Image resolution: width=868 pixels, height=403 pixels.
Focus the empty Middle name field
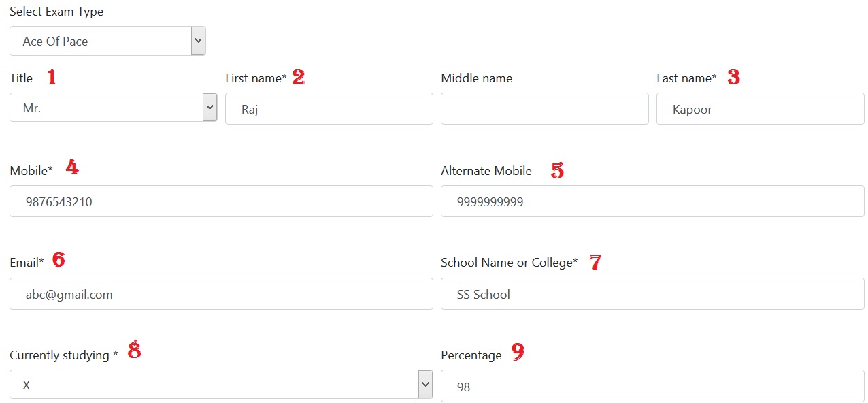545,109
